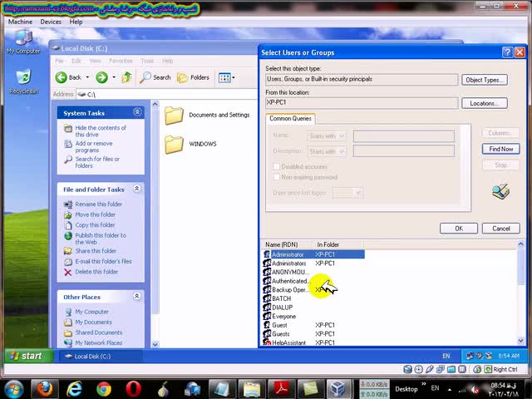Click the Up folder toolbar icon
532x399 pixels.
point(126,77)
